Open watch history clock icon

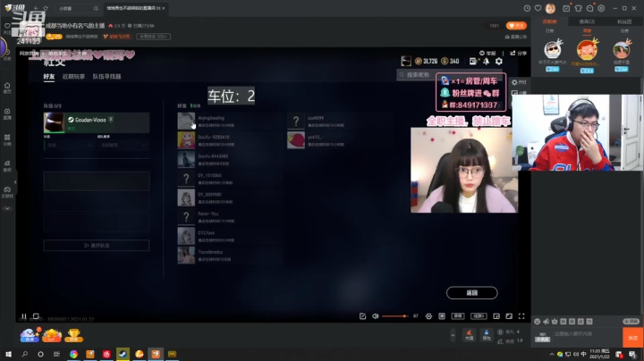point(527,8)
